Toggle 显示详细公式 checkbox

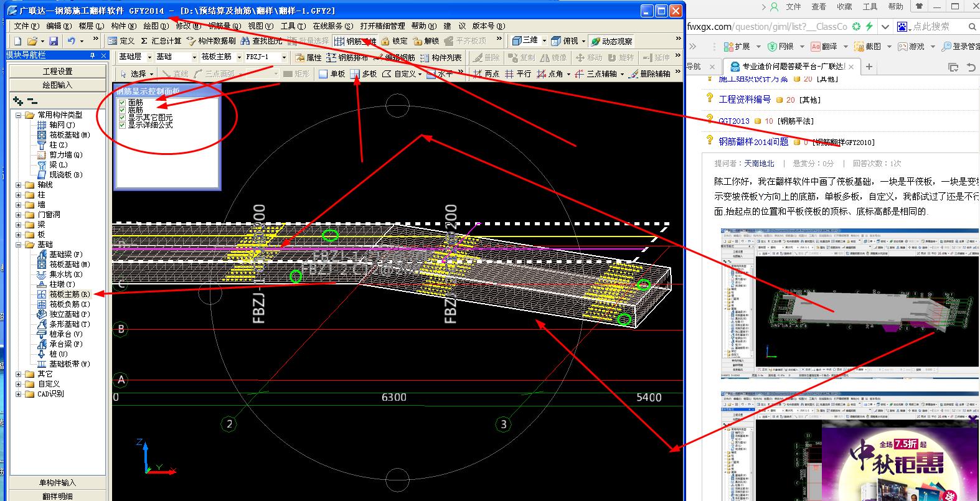click(x=122, y=125)
